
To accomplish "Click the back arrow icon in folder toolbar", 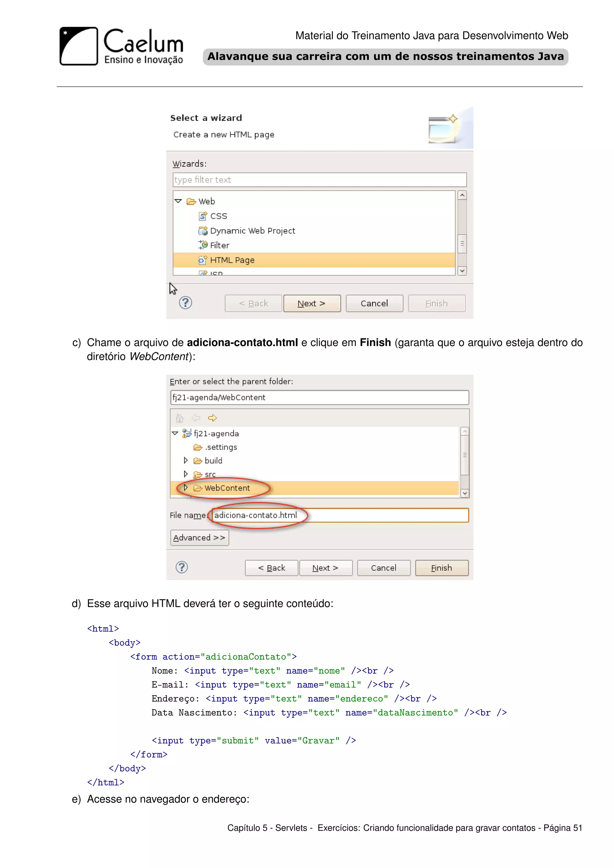I will [x=196, y=418].
